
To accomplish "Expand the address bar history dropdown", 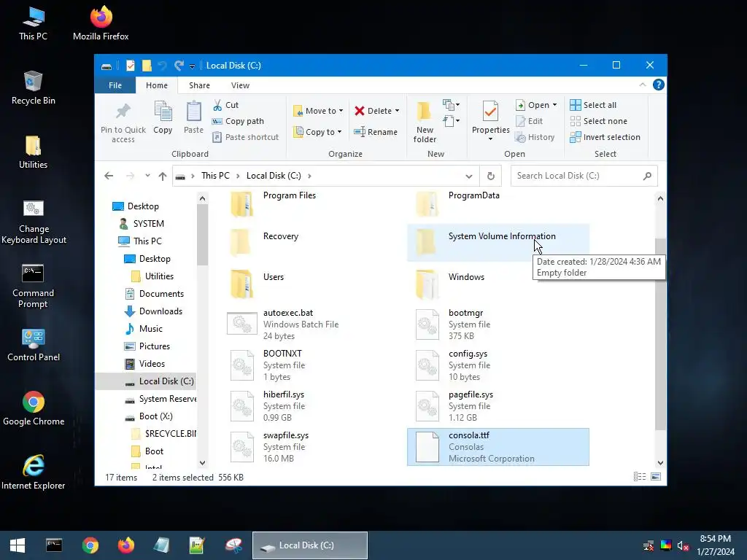I will (469, 176).
